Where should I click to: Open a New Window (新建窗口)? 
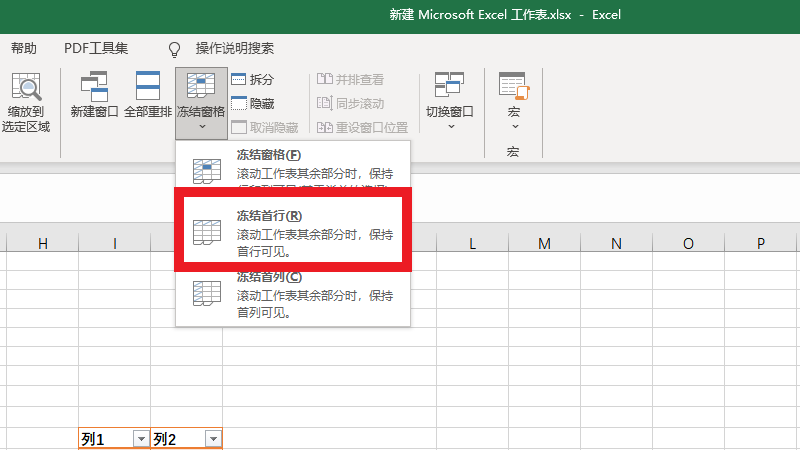(x=94, y=88)
